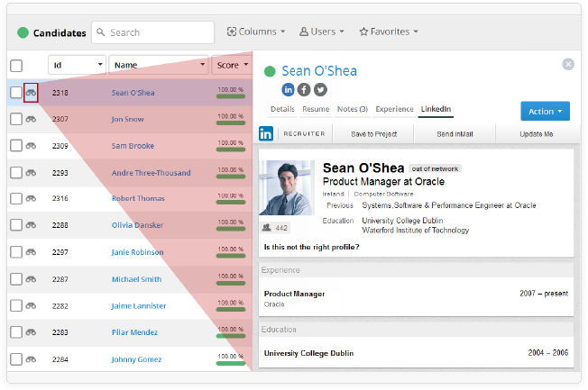Click into the Search candidates field
The height and width of the screenshot is (390, 588).
point(158,32)
